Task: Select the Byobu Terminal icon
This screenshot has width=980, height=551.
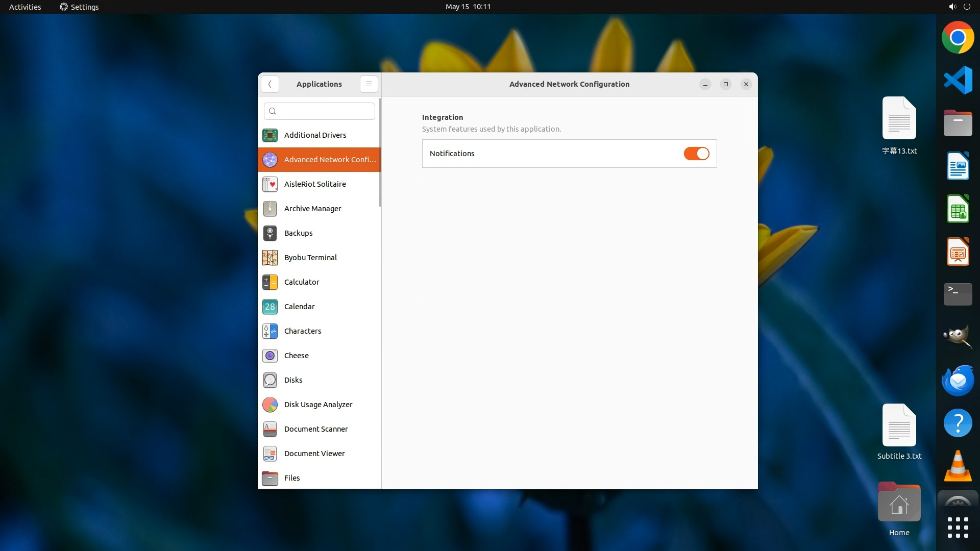Action: [269, 258]
